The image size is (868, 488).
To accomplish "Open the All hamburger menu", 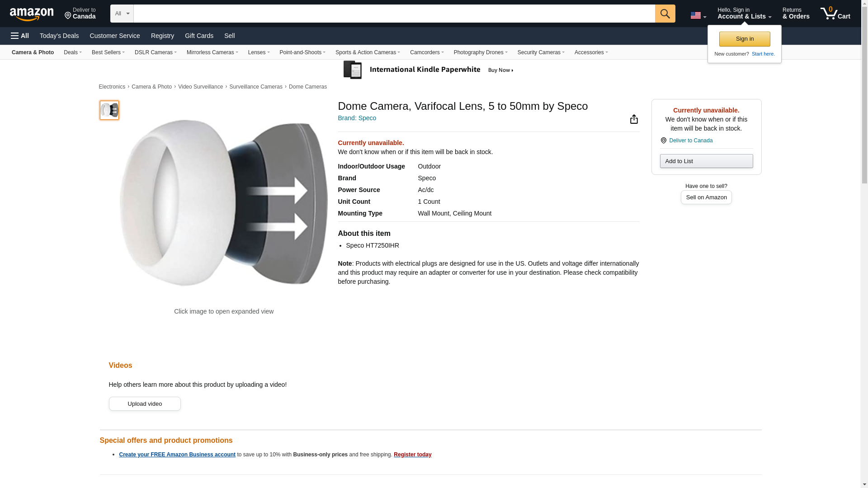I will (20, 36).
